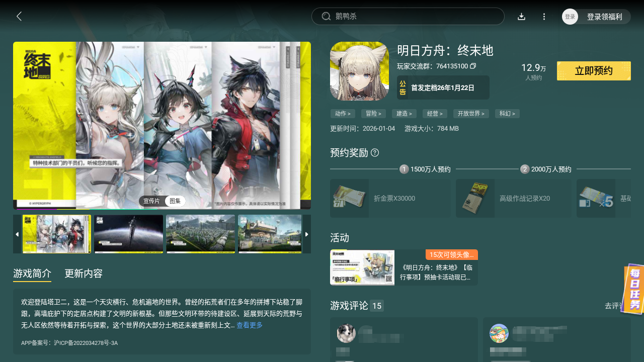Click the 1500万人预约 milestone label
644x362 pixels.
(431, 169)
